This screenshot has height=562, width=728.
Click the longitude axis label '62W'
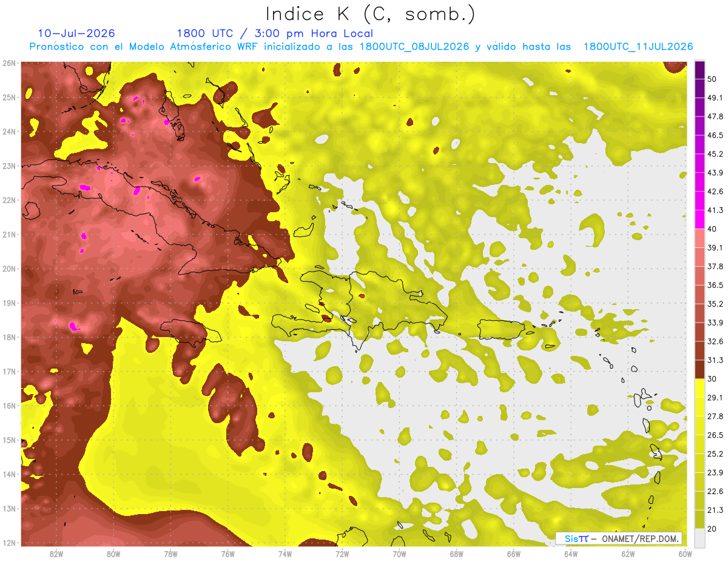628,554
